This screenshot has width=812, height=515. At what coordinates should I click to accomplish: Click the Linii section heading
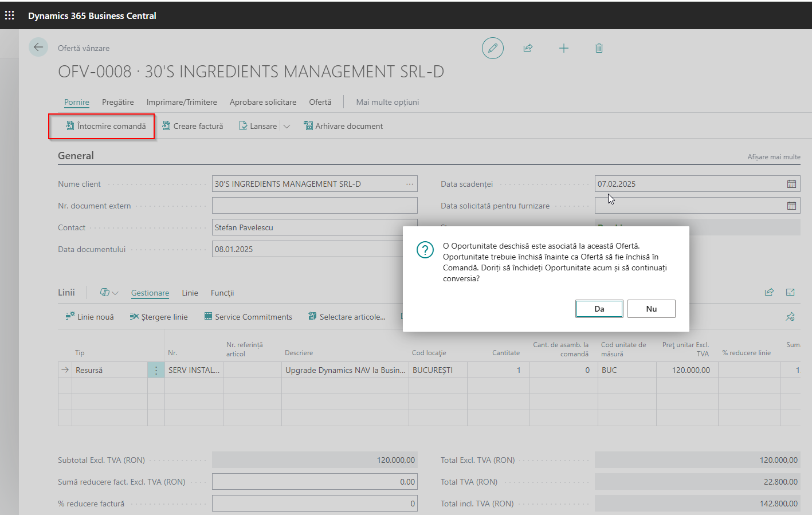point(66,293)
